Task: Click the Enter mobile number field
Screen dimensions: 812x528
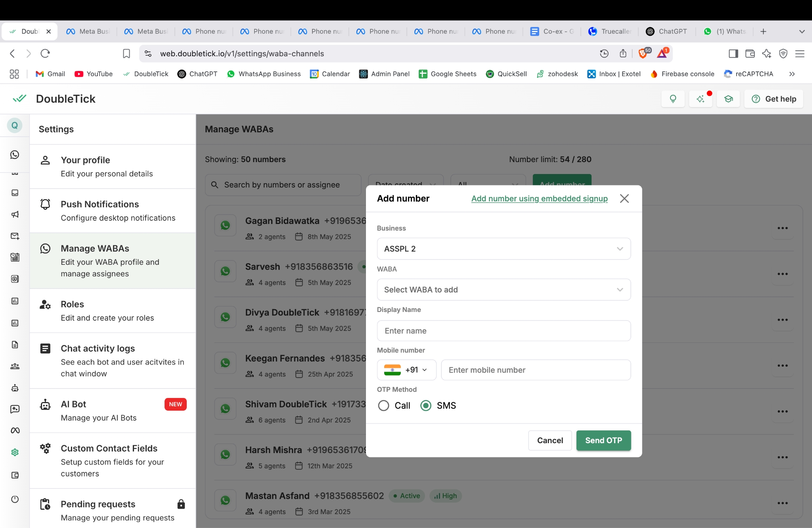Action: (x=536, y=370)
